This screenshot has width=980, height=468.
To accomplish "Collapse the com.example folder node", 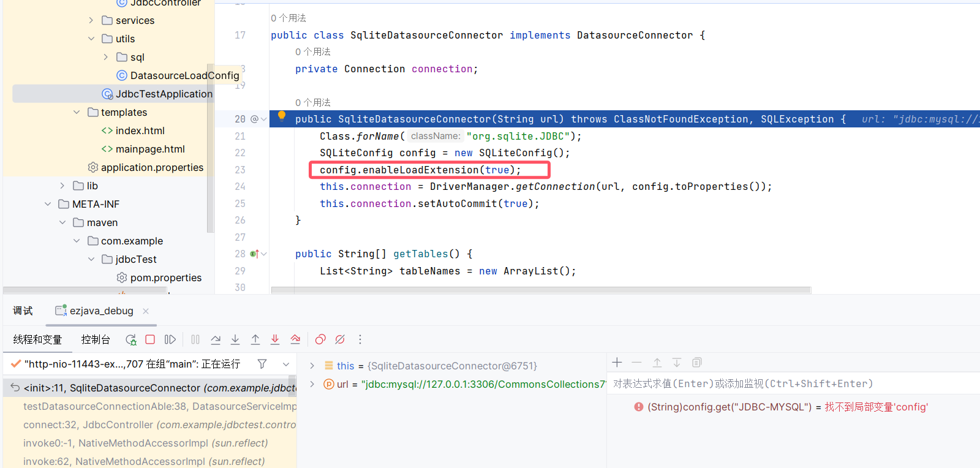I will coord(77,241).
